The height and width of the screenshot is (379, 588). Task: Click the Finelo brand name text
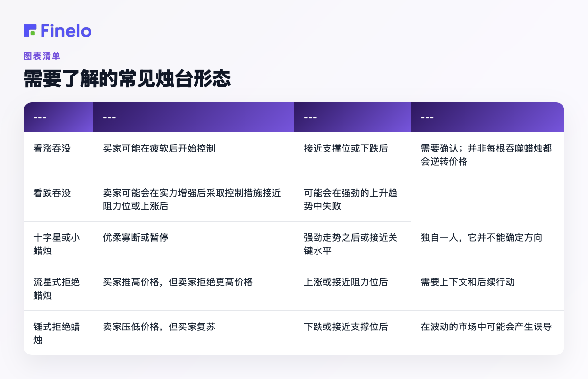click(66, 30)
